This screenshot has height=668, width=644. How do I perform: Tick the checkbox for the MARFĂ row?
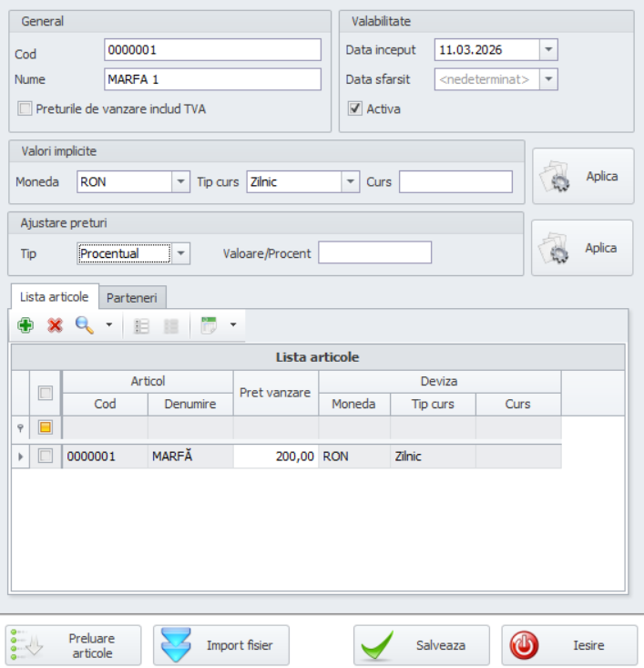(x=46, y=457)
